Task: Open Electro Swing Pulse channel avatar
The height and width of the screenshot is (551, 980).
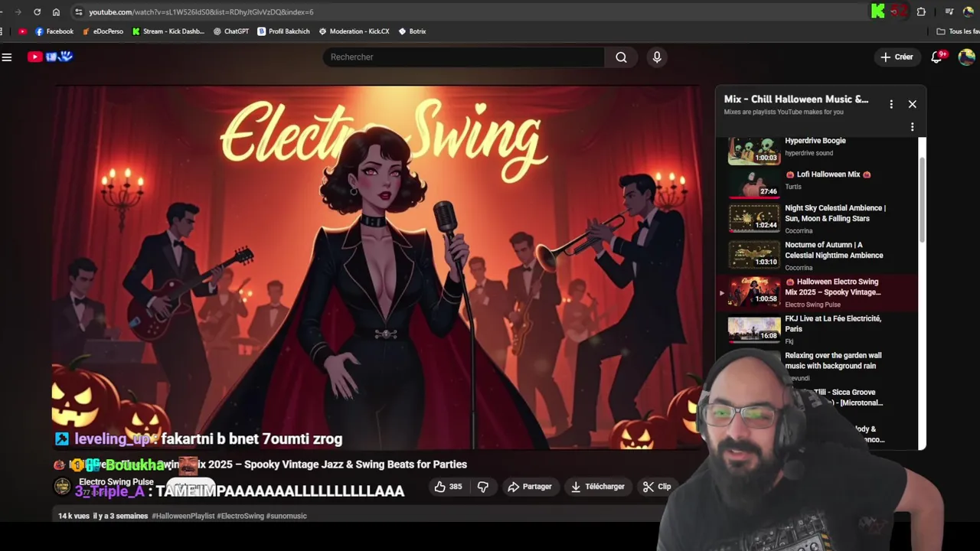Action: 63,487
